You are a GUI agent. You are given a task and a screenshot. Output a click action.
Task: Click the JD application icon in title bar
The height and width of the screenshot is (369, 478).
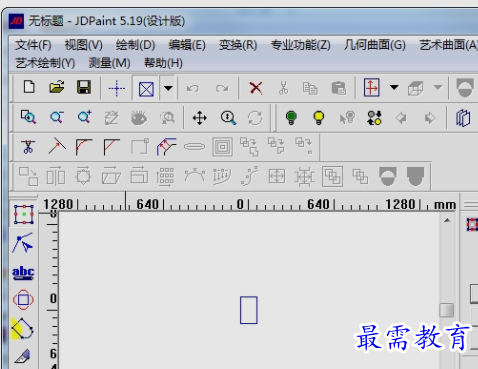click(16, 21)
